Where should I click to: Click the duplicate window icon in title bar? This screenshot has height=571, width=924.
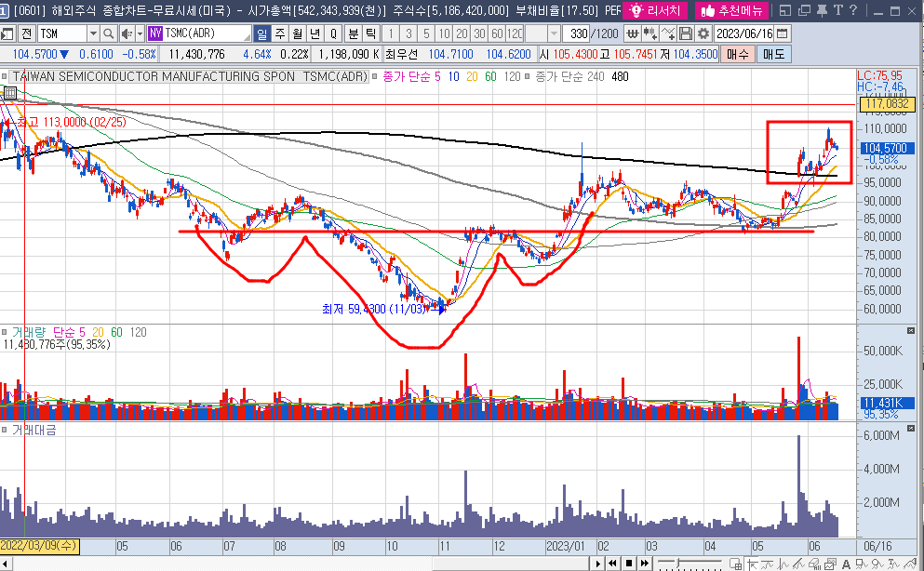(804, 10)
